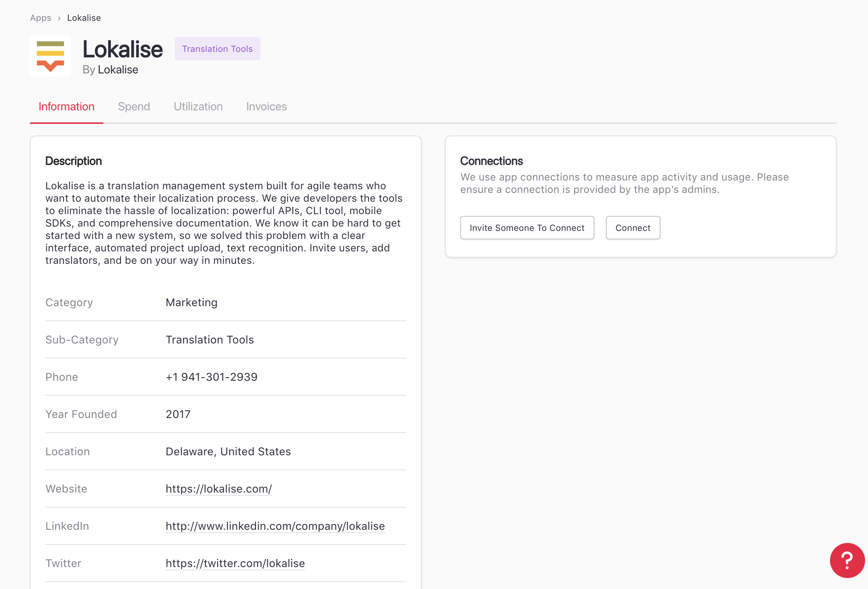Screen dimensions: 868x589
Task: Select the Translation Tools tag badge
Action: (217, 49)
